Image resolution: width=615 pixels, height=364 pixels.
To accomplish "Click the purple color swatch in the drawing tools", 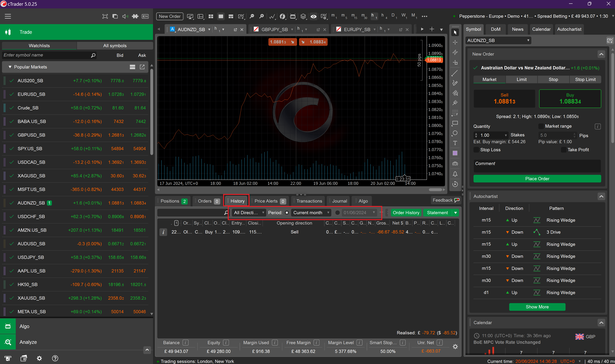I will click(x=455, y=153).
